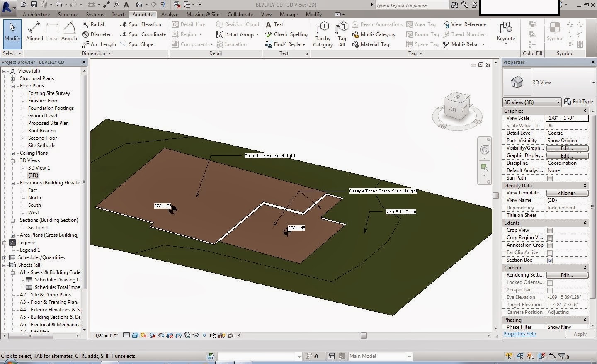Open the SteeringWheel on navigation bar

click(485, 150)
